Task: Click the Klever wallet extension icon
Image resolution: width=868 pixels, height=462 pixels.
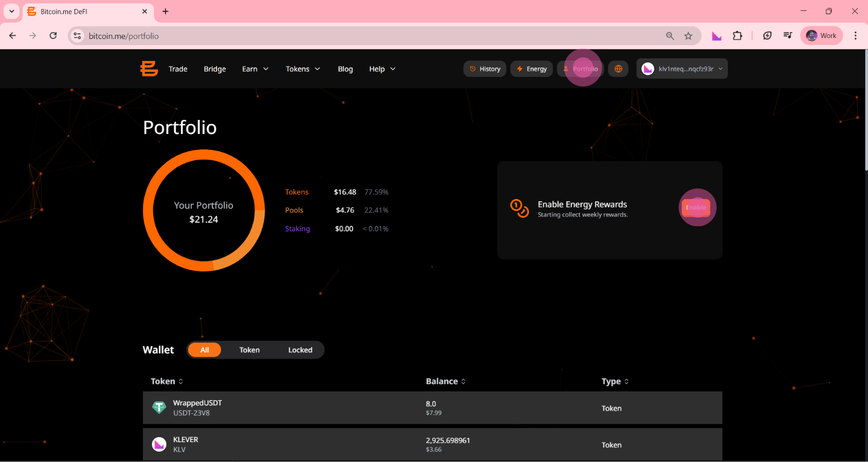Action: coord(717,36)
